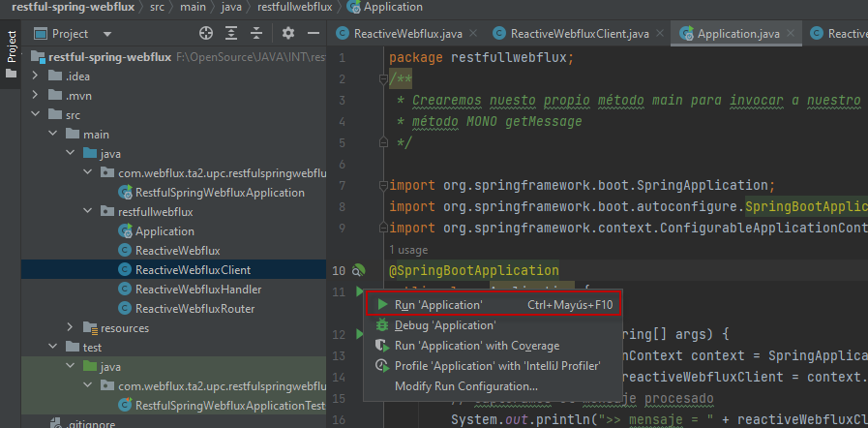Select ReactiveWebfluxClient in project tree
Image resolution: width=868 pixels, height=428 pixels.
coord(184,270)
